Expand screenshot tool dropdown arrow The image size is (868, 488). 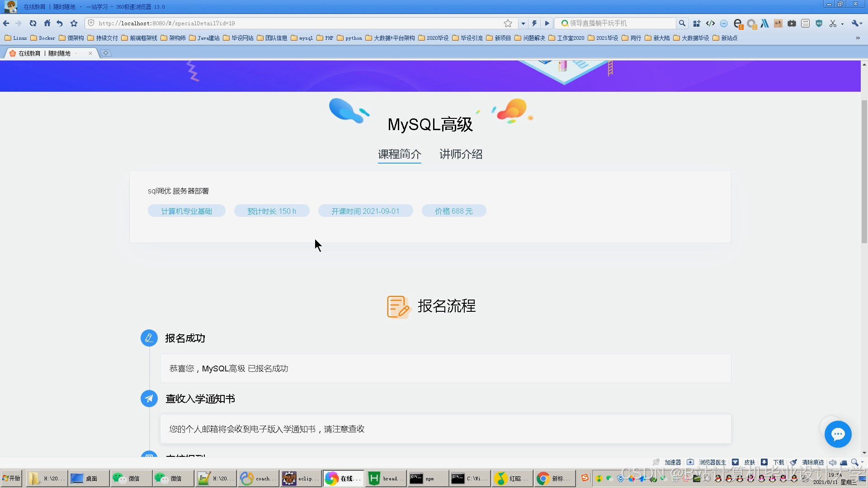(x=842, y=23)
